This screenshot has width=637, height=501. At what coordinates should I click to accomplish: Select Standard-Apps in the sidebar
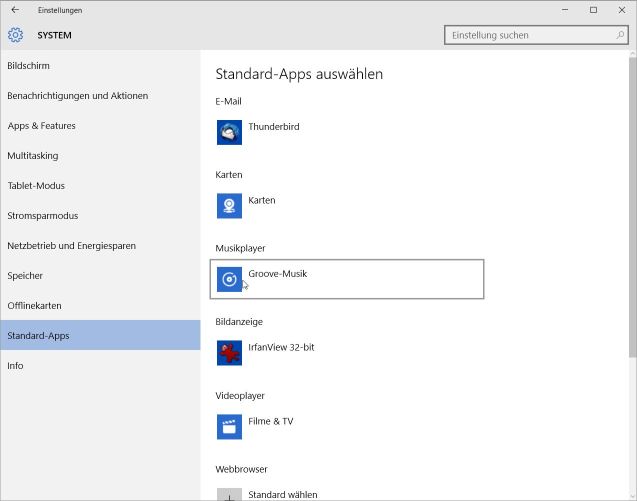coord(100,335)
